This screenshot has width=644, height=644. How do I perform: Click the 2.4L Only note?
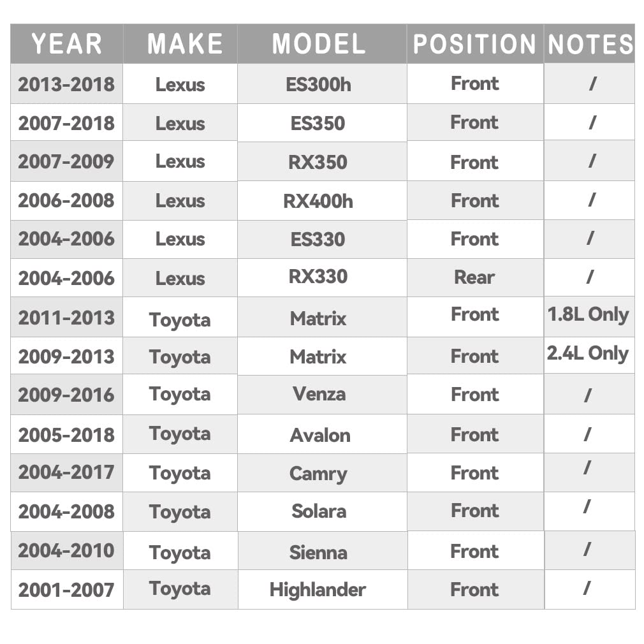[588, 354]
